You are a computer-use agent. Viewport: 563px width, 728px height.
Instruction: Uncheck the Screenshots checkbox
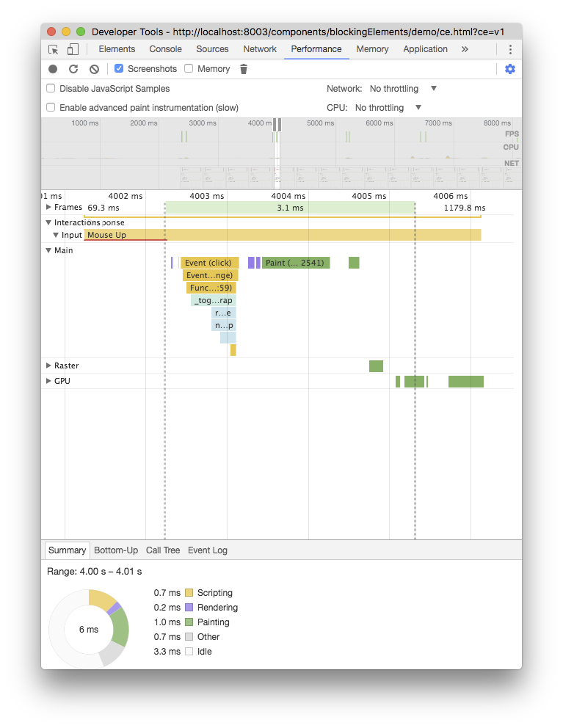pyautogui.click(x=119, y=69)
